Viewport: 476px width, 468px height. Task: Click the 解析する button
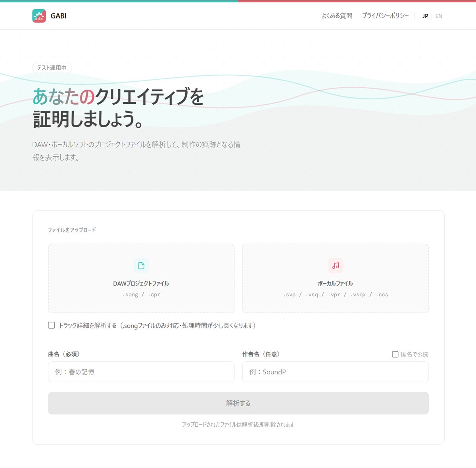[x=238, y=403]
